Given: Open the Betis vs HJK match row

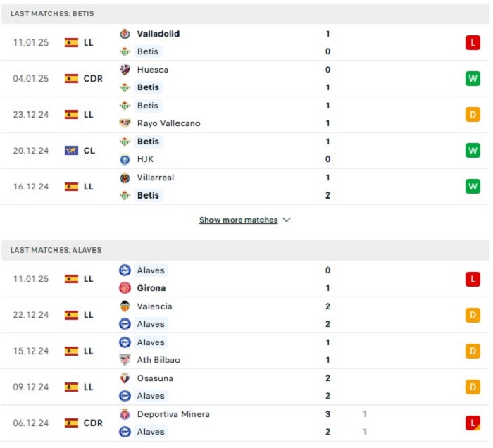Looking at the screenshot, I should point(245,151).
